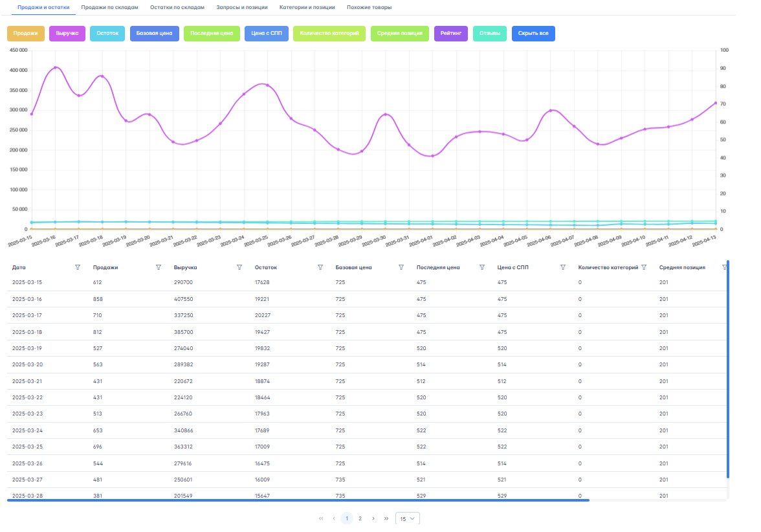Click the horizontal table scrollbar

298,500
